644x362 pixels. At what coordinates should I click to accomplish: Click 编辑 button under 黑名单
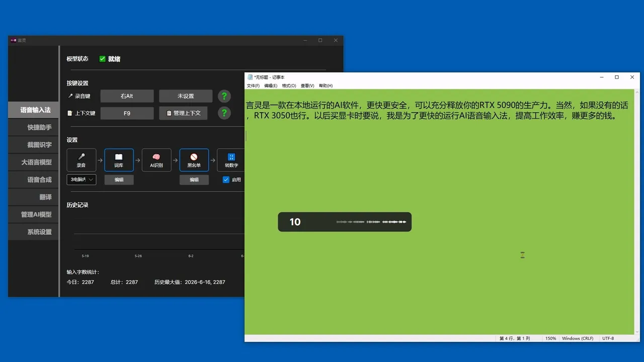click(194, 179)
